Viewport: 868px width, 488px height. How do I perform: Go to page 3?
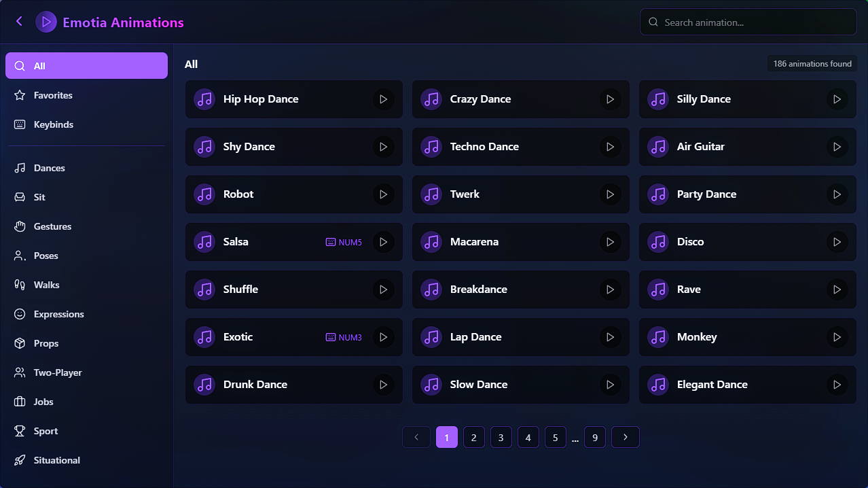501,437
